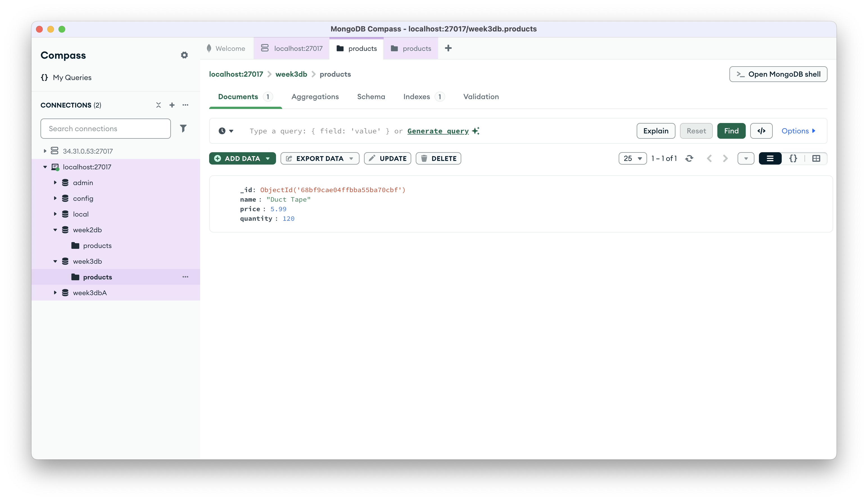Open the Welcome tab
This screenshot has height=501, width=868.
point(226,48)
